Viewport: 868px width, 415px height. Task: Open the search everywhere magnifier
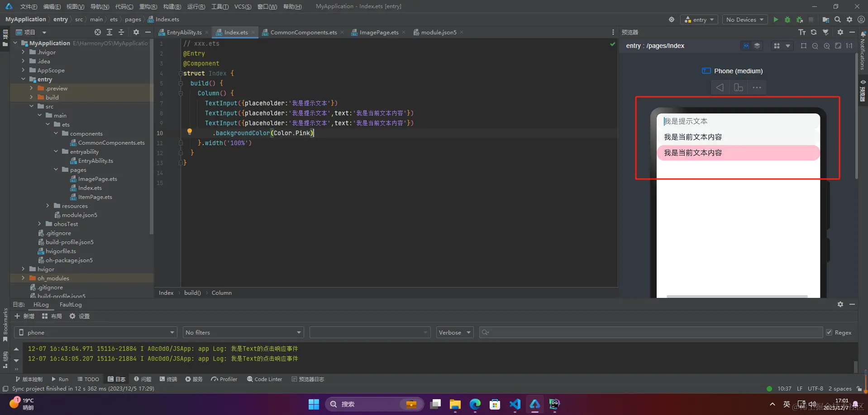click(838, 19)
